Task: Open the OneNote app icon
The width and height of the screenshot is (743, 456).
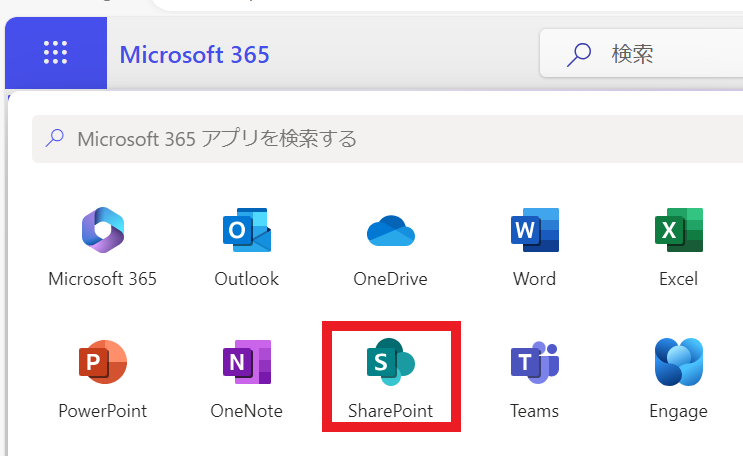Action: [247, 362]
